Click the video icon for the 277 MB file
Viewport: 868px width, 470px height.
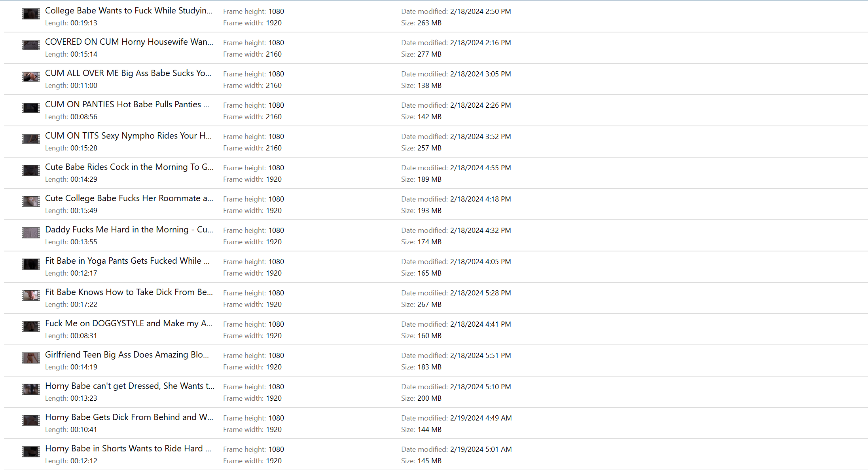[x=30, y=45]
